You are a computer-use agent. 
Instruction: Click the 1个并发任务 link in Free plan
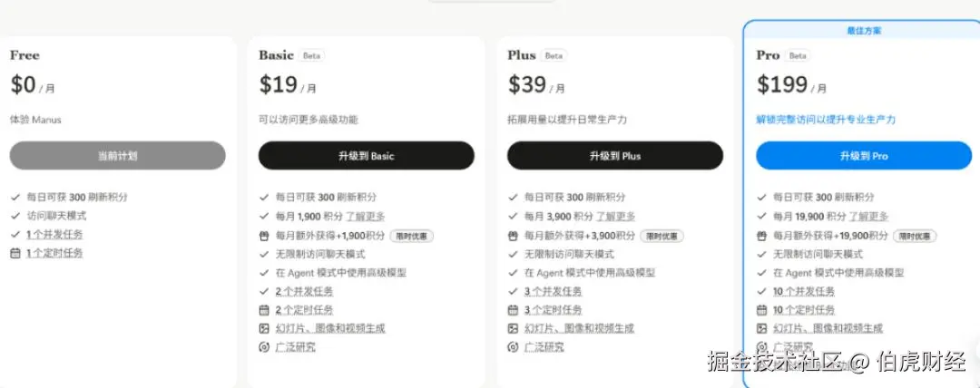click(x=55, y=235)
